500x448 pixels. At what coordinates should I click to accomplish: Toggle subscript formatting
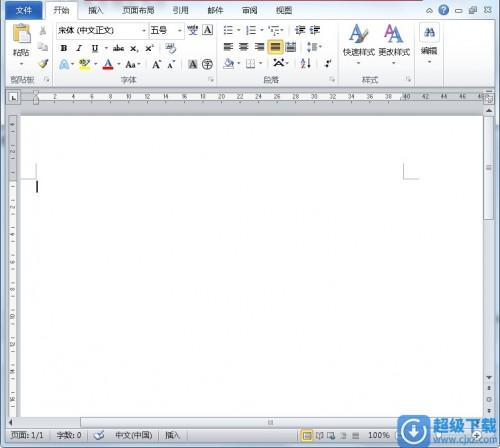point(134,49)
